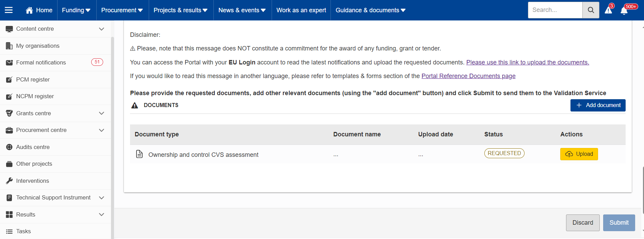Image resolution: width=644 pixels, height=239 pixels.
Task: Click the My organisations building icon
Action: pos(9,46)
